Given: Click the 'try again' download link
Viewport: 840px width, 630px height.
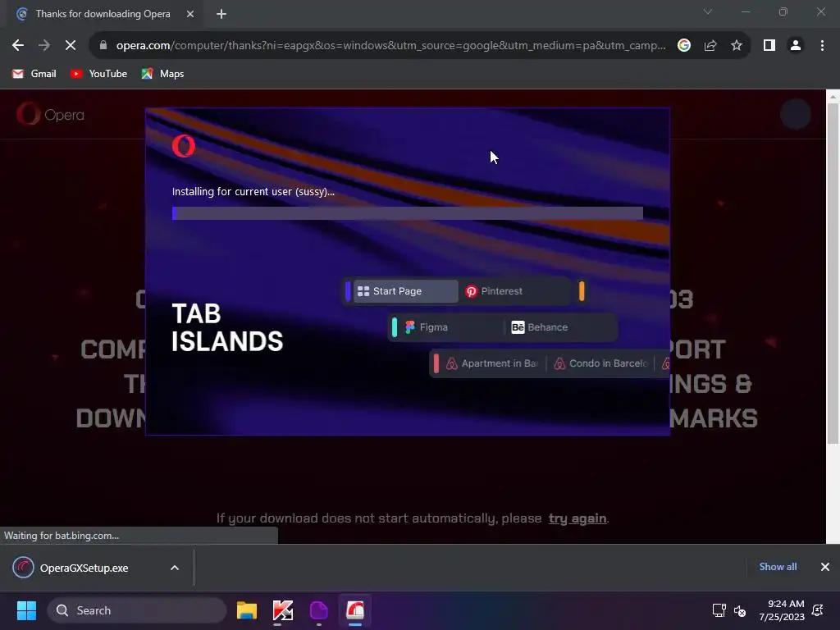Looking at the screenshot, I should click(x=577, y=518).
